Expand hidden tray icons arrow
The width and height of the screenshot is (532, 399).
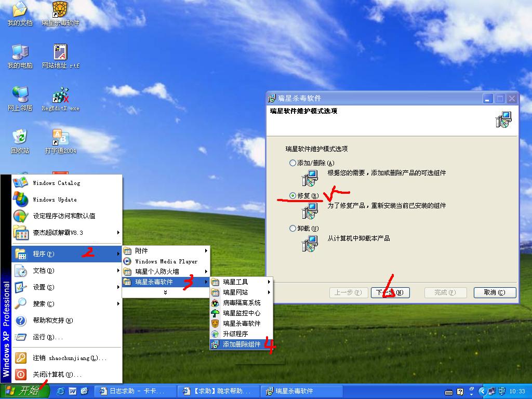coord(483,392)
